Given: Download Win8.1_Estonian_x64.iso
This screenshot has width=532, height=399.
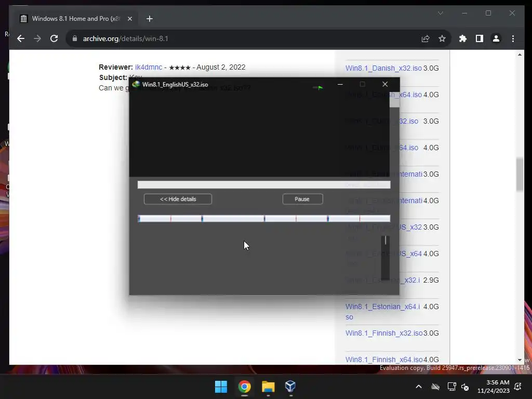Looking at the screenshot, I should pos(382,312).
